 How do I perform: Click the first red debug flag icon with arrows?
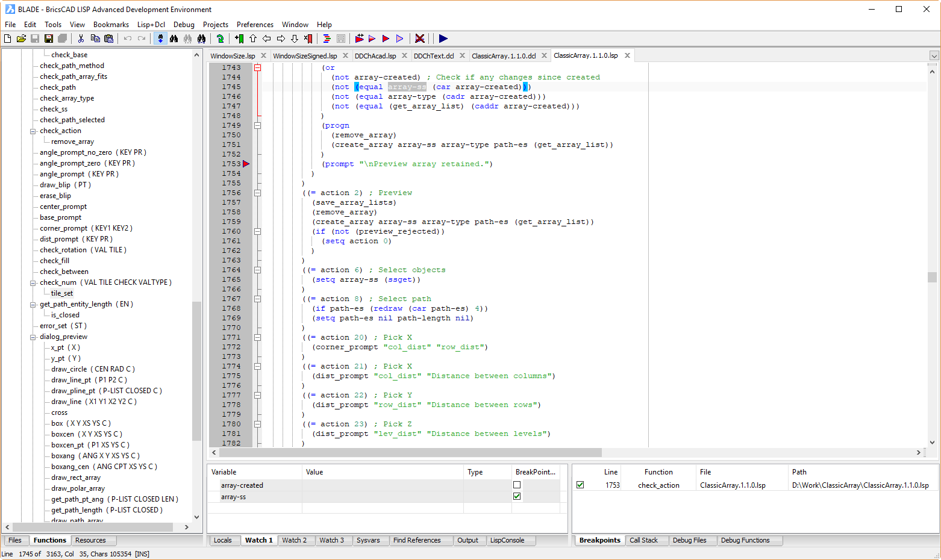tap(359, 39)
